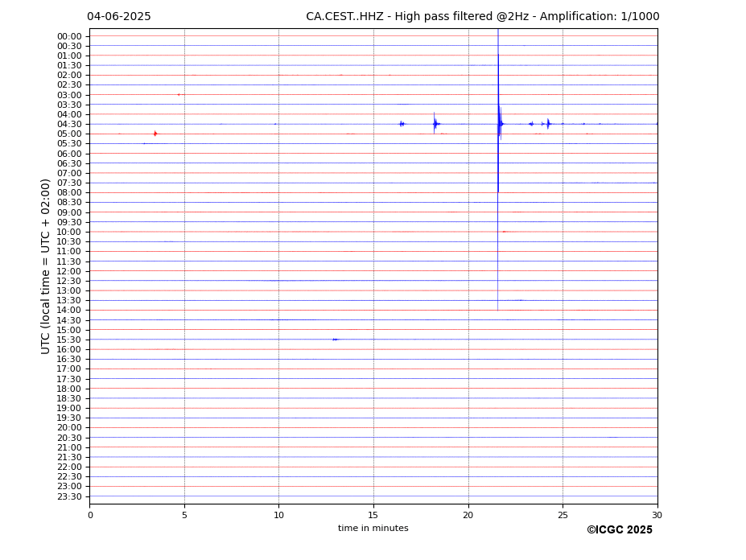The height and width of the screenshot is (560, 746).
Task: Click the 'time in minutes' axis label
Action: [373, 528]
